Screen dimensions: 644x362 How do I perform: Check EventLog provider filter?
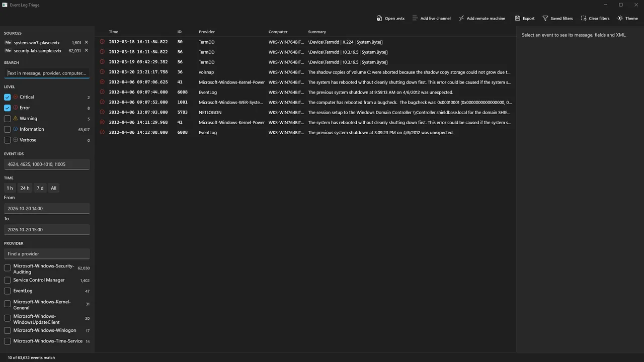pyautogui.click(x=8, y=291)
